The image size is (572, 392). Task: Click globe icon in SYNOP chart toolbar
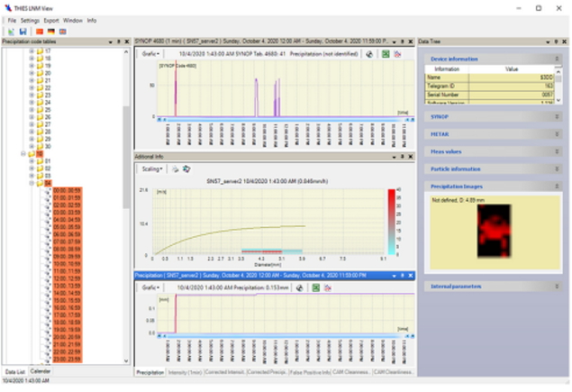(369, 54)
